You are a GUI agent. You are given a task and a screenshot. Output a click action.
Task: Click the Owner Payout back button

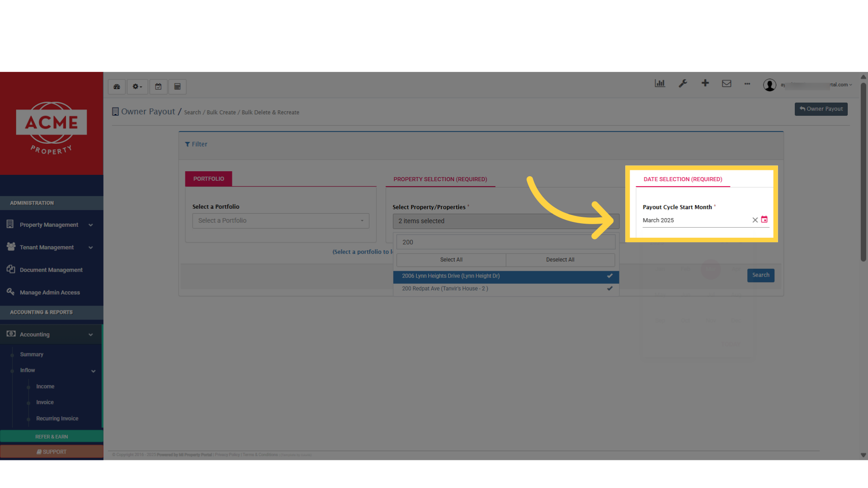[x=821, y=109]
